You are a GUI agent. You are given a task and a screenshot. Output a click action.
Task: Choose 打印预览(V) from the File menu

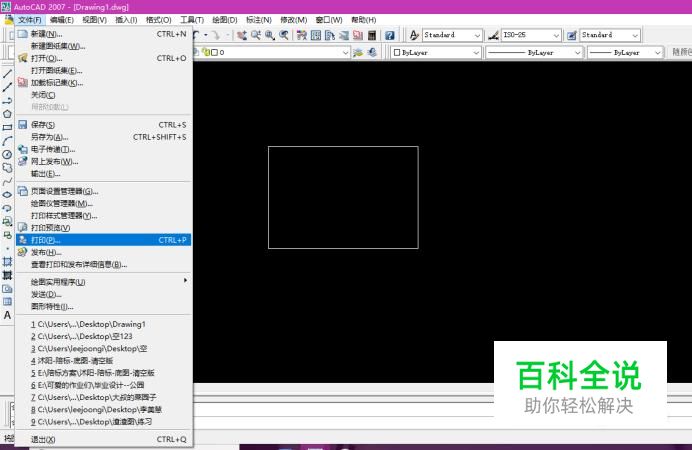coord(104,228)
